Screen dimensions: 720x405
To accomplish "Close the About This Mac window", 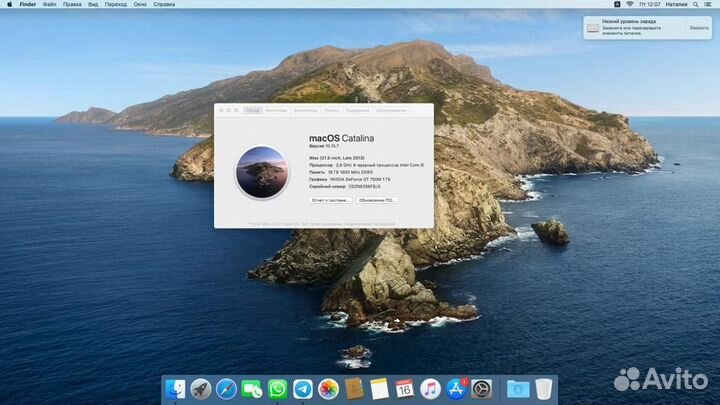I will (221, 110).
